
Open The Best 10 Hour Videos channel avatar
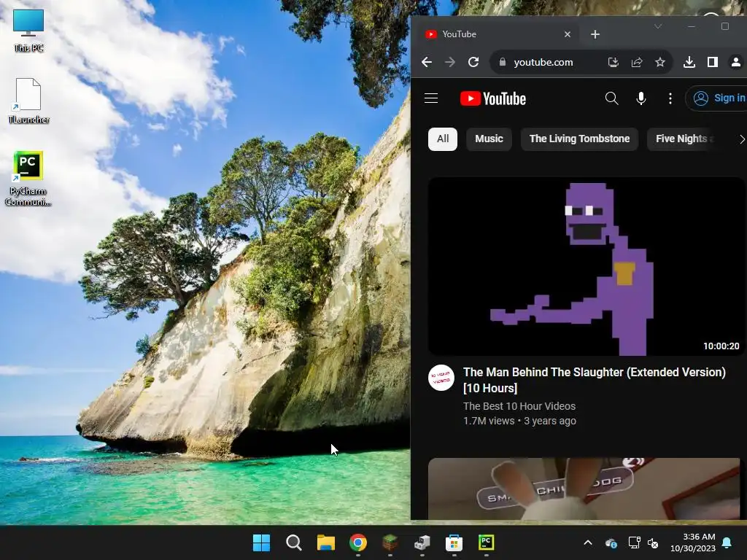(x=441, y=378)
